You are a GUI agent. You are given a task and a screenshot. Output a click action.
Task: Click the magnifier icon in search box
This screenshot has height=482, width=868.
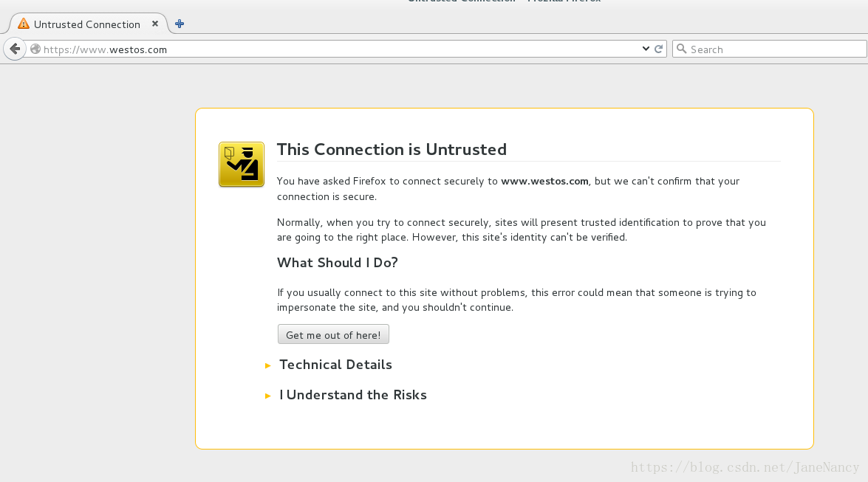(682, 49)
